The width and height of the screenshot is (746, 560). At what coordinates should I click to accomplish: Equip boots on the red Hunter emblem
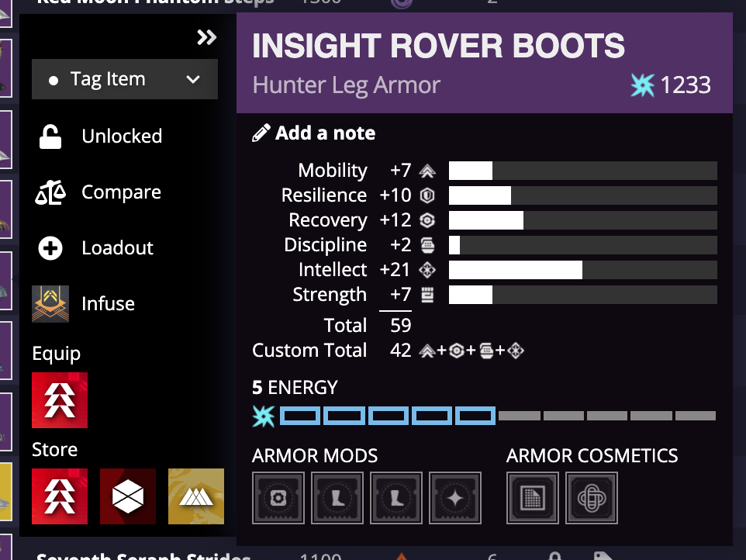point(60,400)
